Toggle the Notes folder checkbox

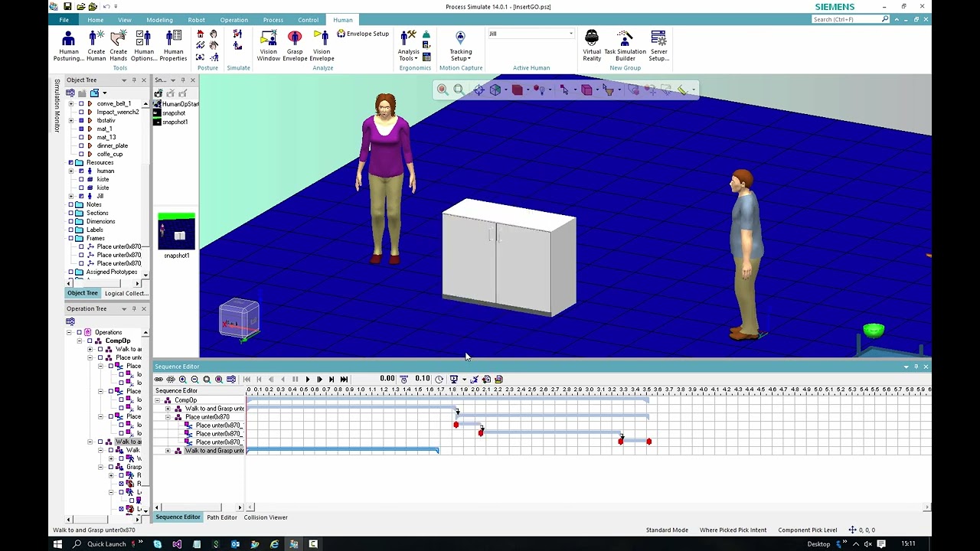tap(71, 204)
